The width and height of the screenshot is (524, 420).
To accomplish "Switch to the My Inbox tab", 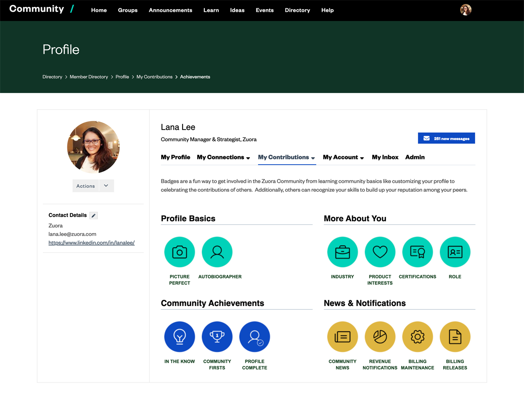I will coord(385,157).
